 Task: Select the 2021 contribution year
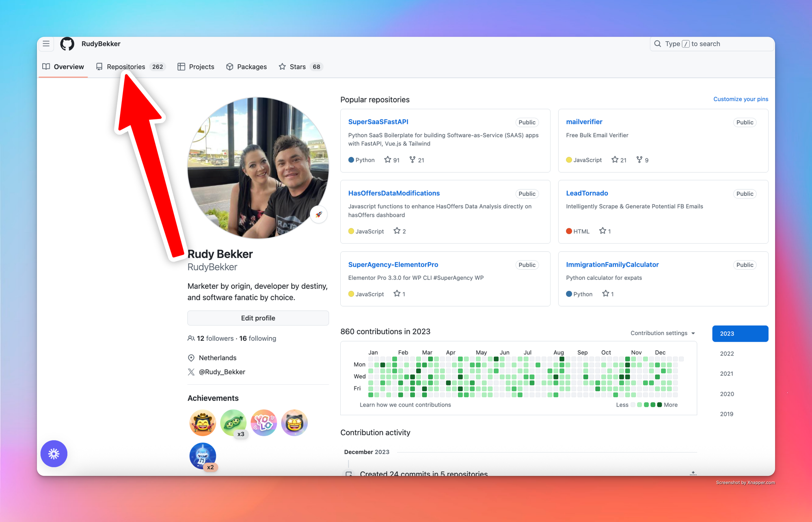point(727,374)
